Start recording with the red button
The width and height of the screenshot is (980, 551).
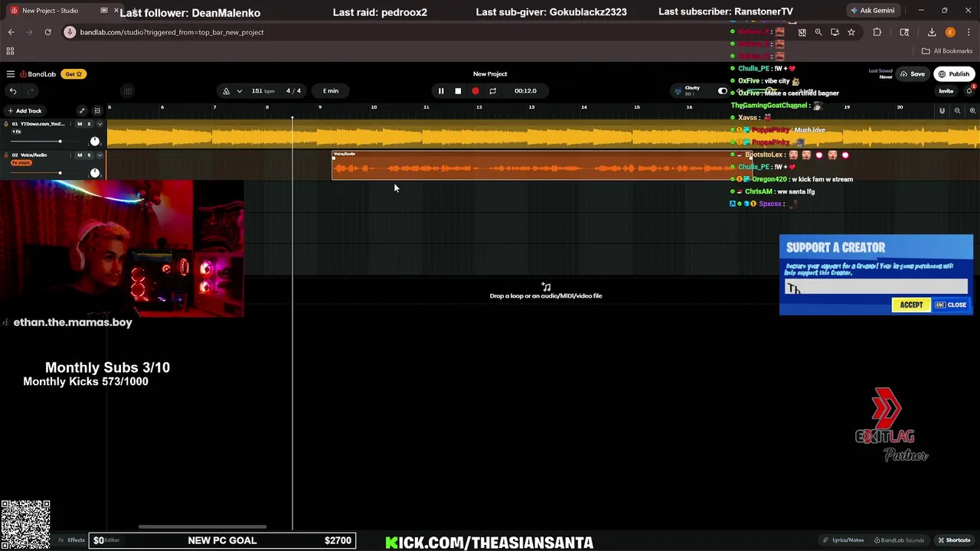tap(475, 91)
